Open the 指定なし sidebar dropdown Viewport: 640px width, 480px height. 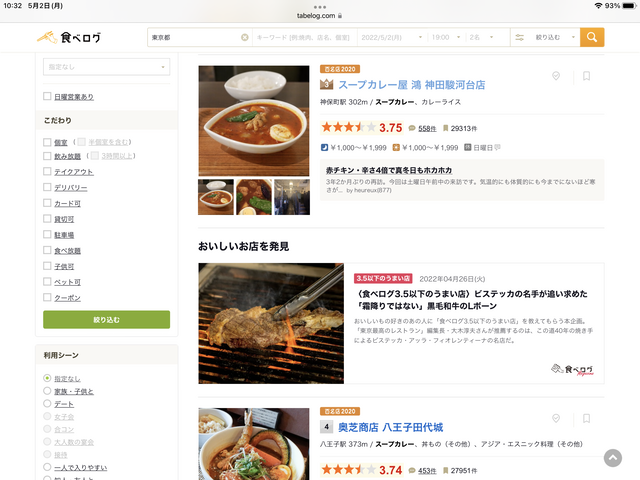pos(107,67)
